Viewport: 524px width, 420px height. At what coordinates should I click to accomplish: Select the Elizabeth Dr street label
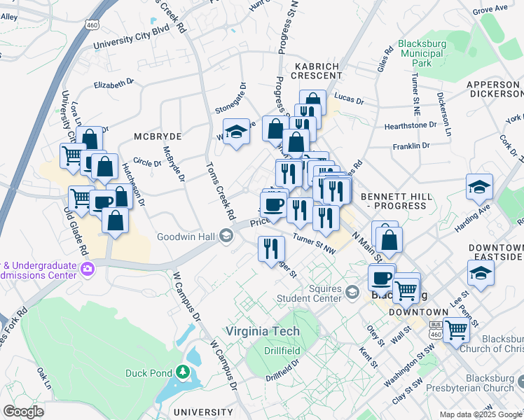[113, 83]
